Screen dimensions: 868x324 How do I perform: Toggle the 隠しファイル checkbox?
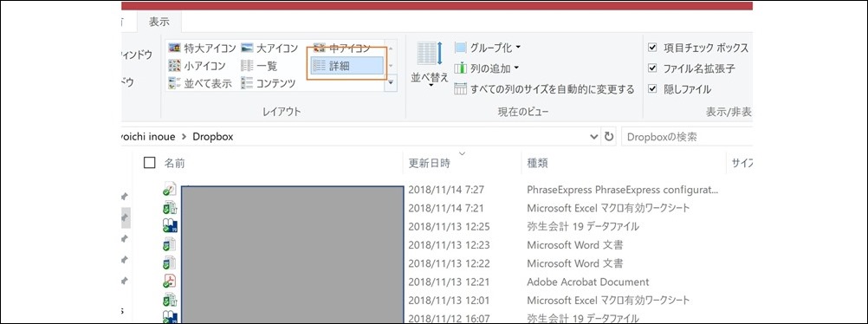point(652,88)
